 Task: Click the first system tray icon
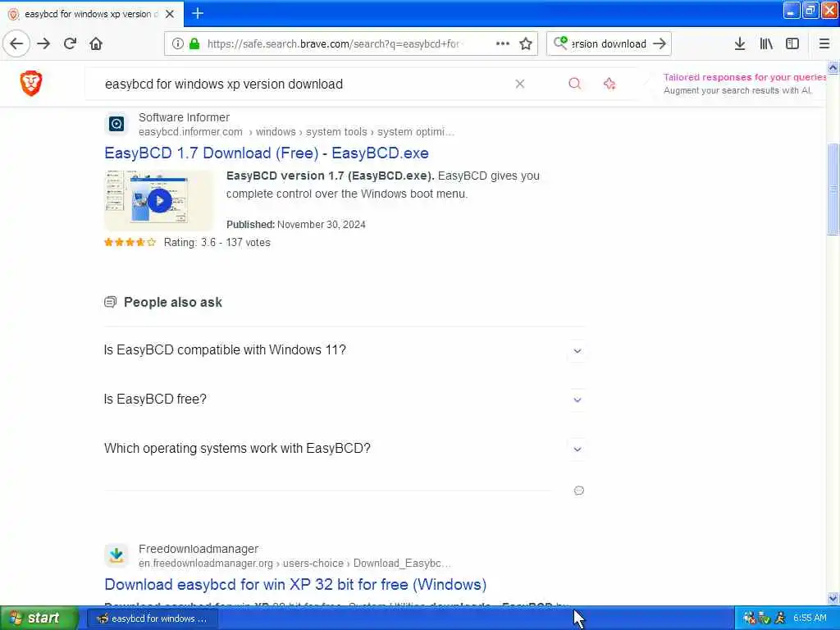749,619
